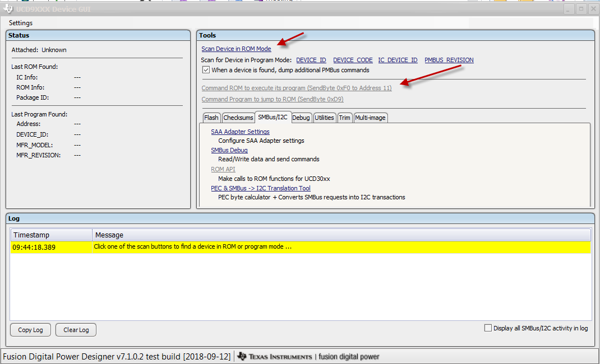Maximize the UCD9XXX Device GUI window
Viewport: 600px width, 364px height.
click(x=581, y=9)
